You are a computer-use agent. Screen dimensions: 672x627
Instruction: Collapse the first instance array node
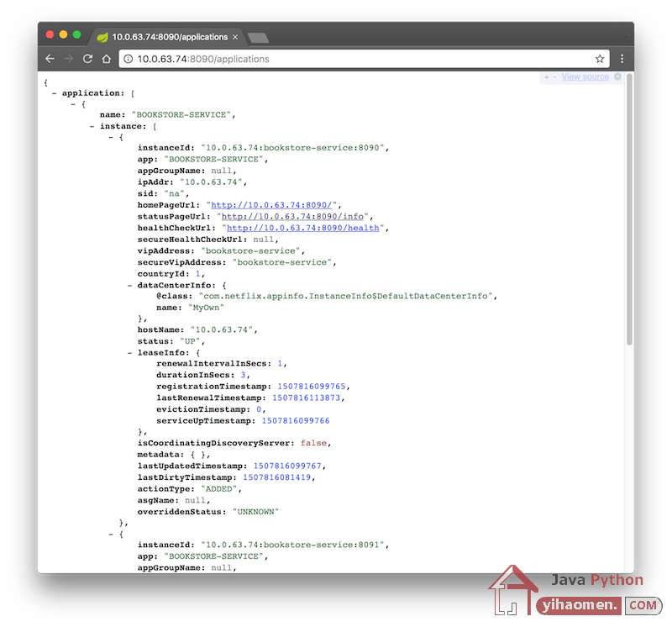tap(92, 125)
